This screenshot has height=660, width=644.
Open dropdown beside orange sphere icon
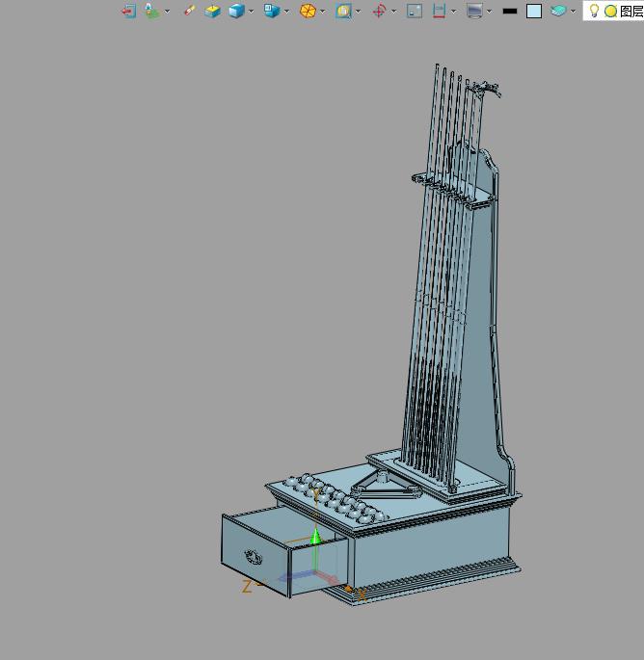[x=323, y=12]
